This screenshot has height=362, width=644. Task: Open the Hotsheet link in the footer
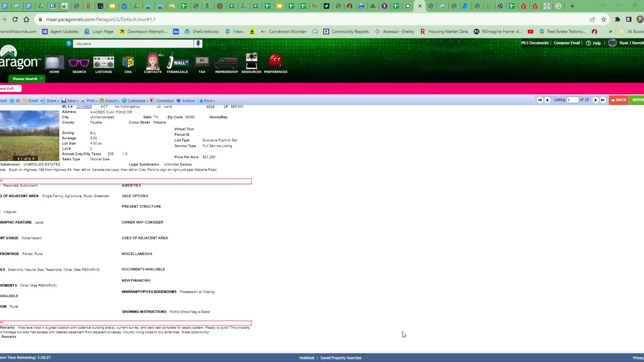[x=307, y=358]
